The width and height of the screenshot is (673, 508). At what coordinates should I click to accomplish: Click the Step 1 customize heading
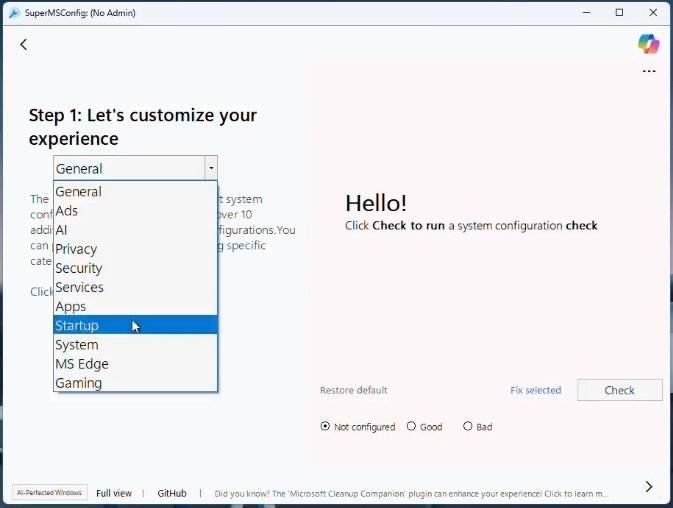143,127
